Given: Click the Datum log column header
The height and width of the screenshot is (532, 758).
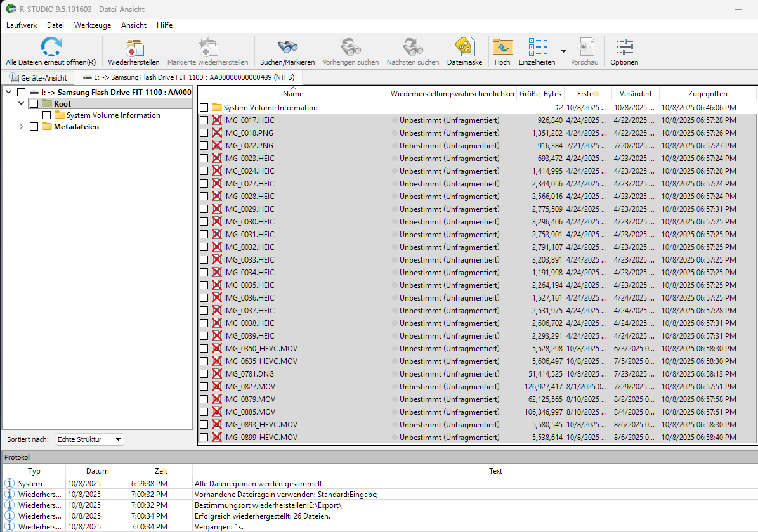Looking at the screenshot, I should (97, 470).
